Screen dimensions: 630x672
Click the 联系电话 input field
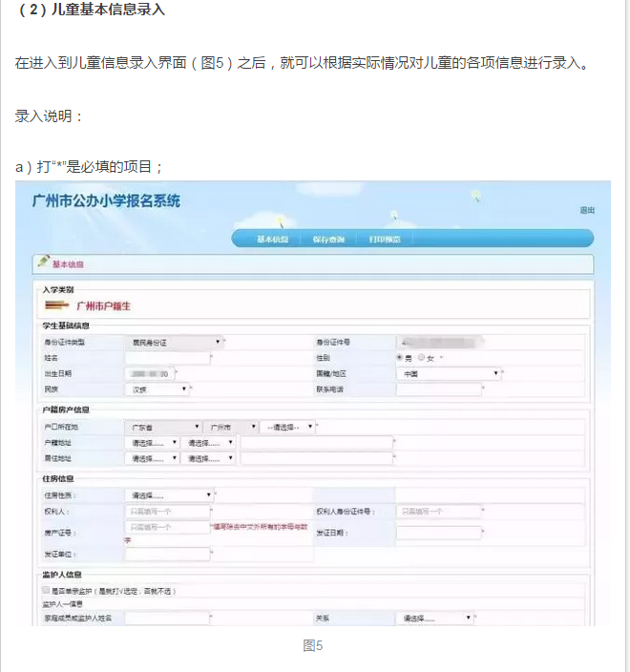[438, 388]
